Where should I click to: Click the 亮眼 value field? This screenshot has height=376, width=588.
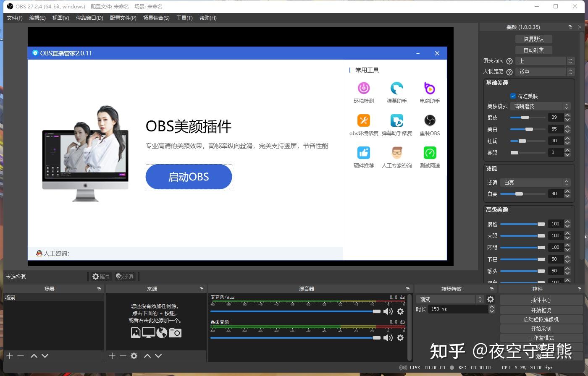point(556,153)
